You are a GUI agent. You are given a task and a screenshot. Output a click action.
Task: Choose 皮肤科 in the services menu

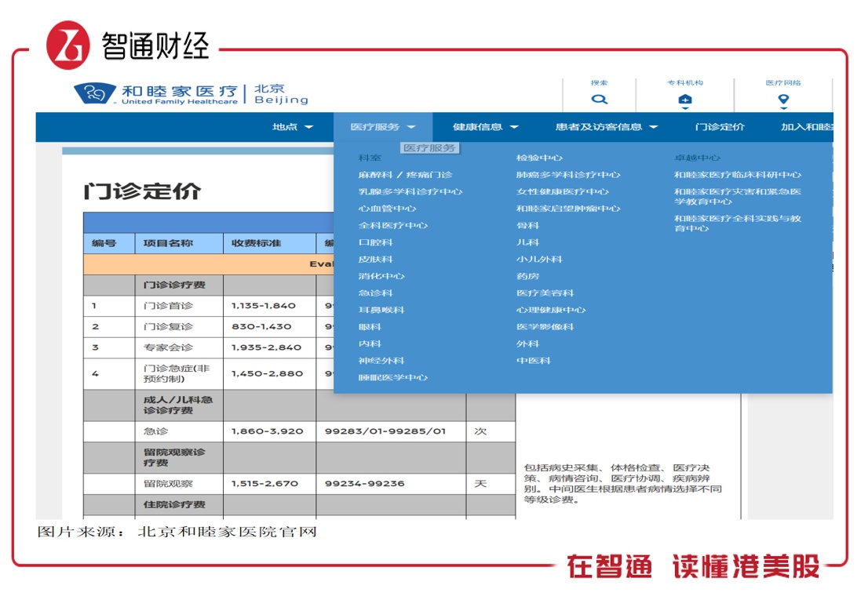[375, 260]
